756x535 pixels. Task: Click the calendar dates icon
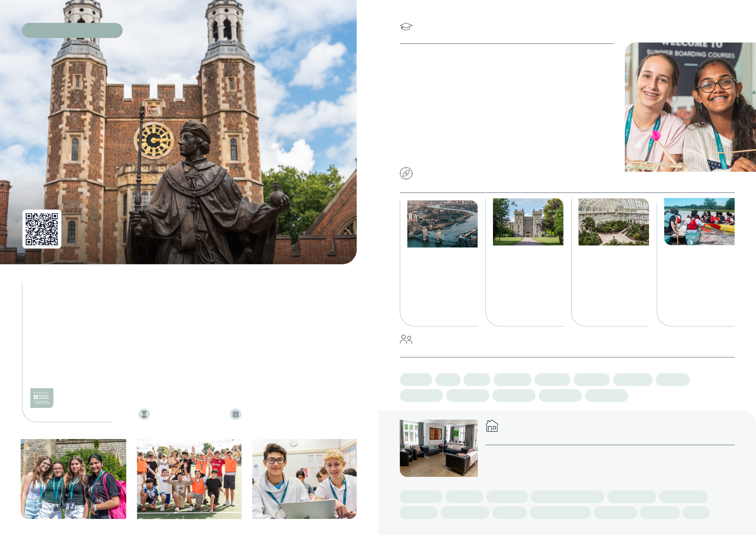coord(235,414)
